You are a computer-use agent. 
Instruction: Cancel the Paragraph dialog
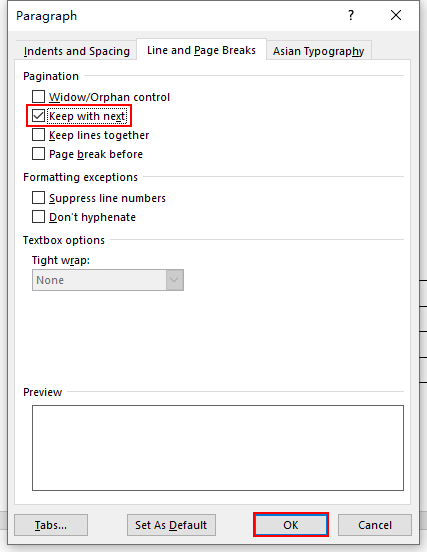pyautogui.click(x=375, y=525)
